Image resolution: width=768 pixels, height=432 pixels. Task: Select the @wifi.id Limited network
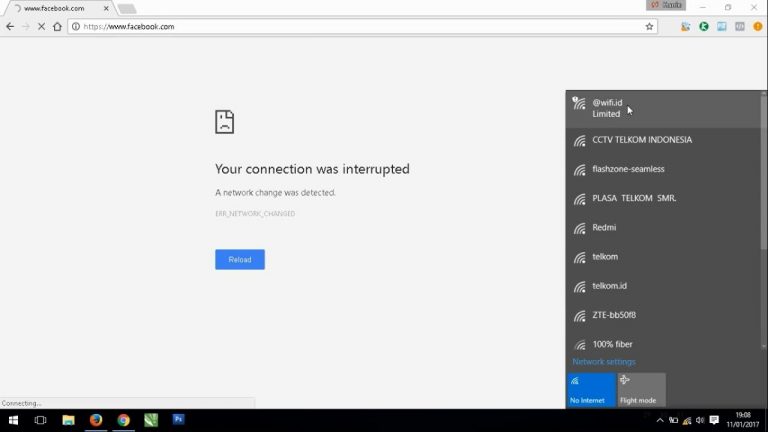(x=663, y=108)
